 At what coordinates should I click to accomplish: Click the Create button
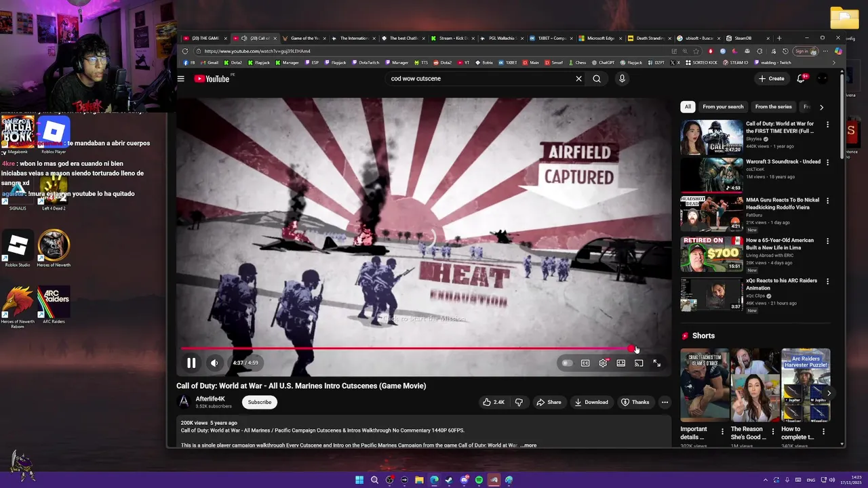772,79
